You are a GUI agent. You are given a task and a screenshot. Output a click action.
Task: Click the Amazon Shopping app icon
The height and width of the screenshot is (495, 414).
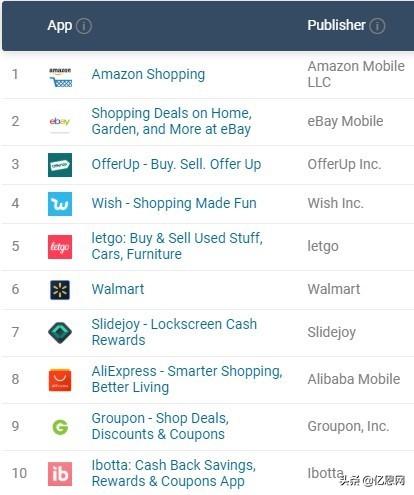[60, 77]
